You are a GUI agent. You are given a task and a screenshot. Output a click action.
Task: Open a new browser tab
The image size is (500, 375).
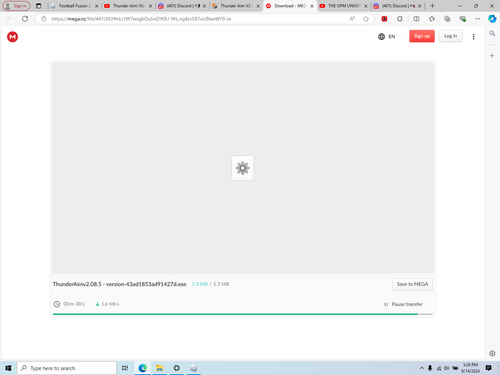pyautogui.click(x=432, y=6)
